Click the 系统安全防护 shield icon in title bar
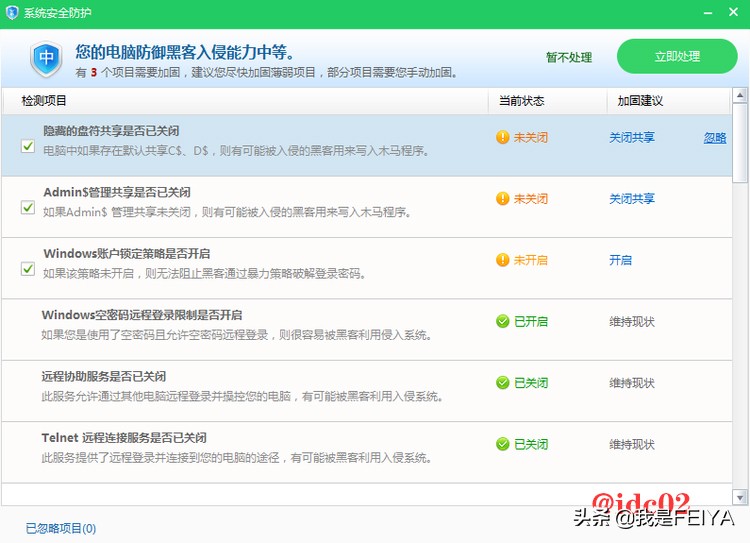 click(11, 12)
